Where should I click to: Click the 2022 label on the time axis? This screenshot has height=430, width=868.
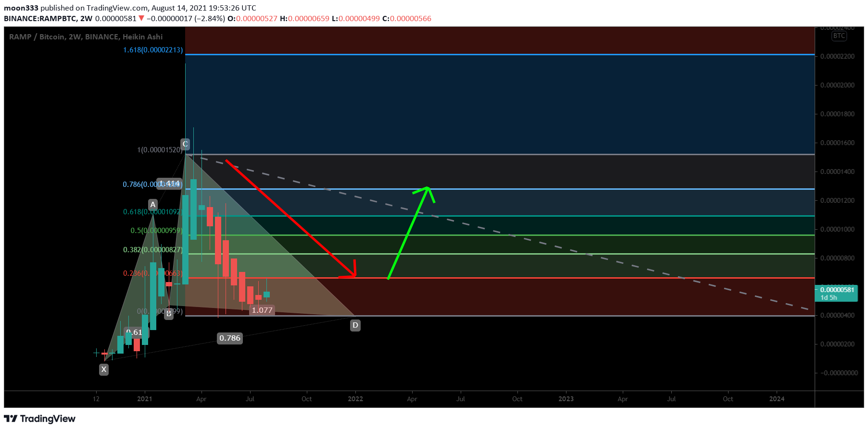[355, 399]
